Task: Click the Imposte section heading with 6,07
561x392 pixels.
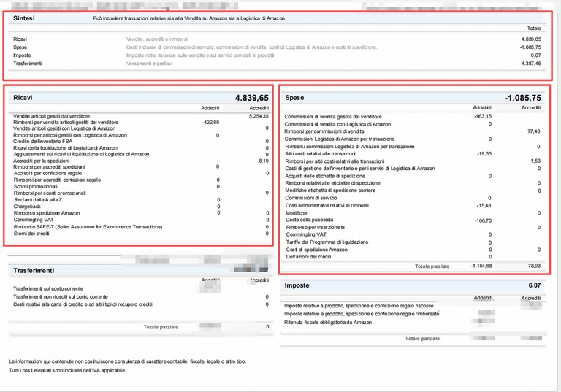Action: [x=413, y=285]
